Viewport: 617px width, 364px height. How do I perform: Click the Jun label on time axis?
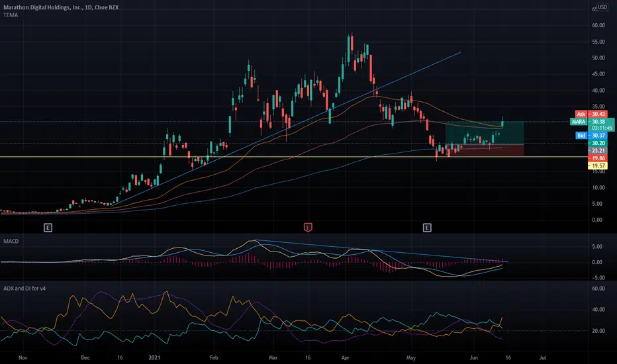474,357
